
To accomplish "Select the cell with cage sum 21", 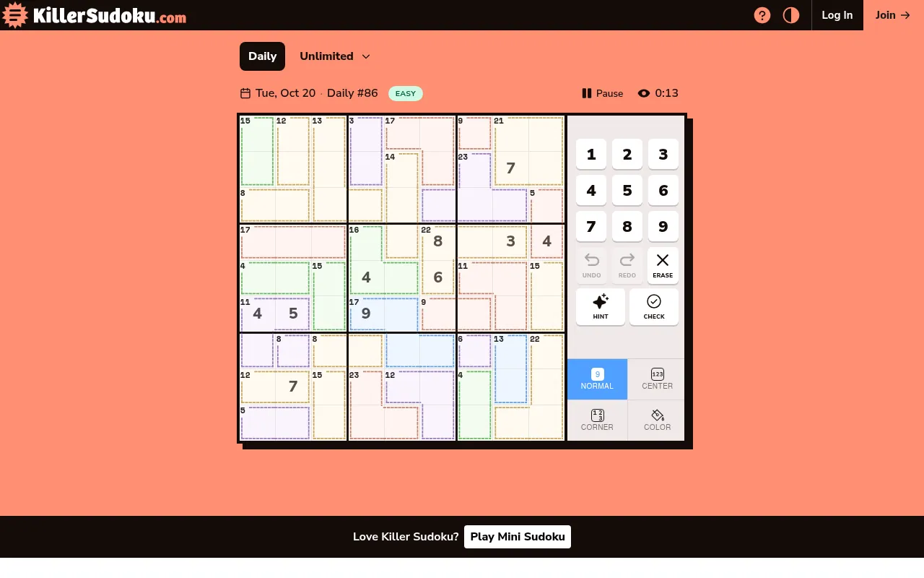I will pyautogui.click(x=510, y=133).
